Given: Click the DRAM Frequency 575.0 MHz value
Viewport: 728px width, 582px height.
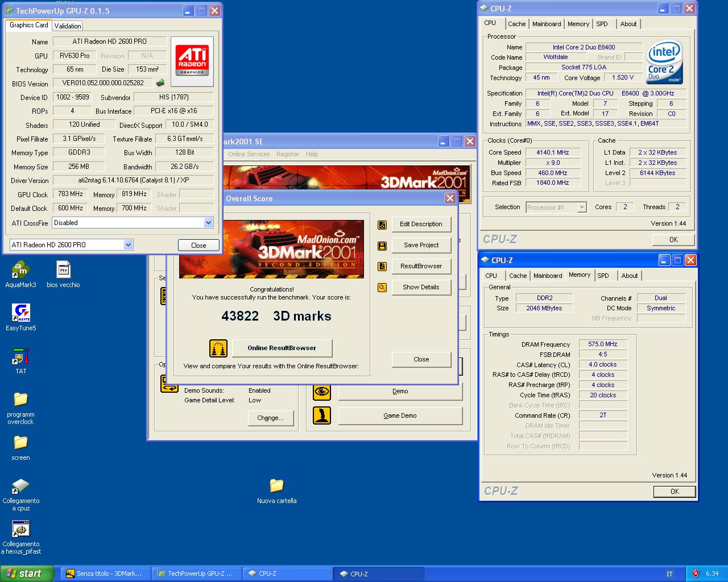Looking at the screenshot, I should [x=603, y=344].
